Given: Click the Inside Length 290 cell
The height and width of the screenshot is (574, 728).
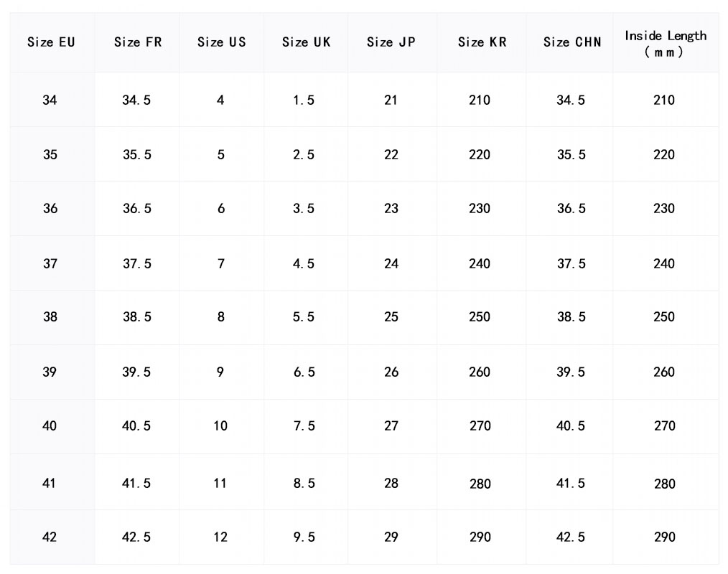Looking at the screenshot, I should 664,537.
